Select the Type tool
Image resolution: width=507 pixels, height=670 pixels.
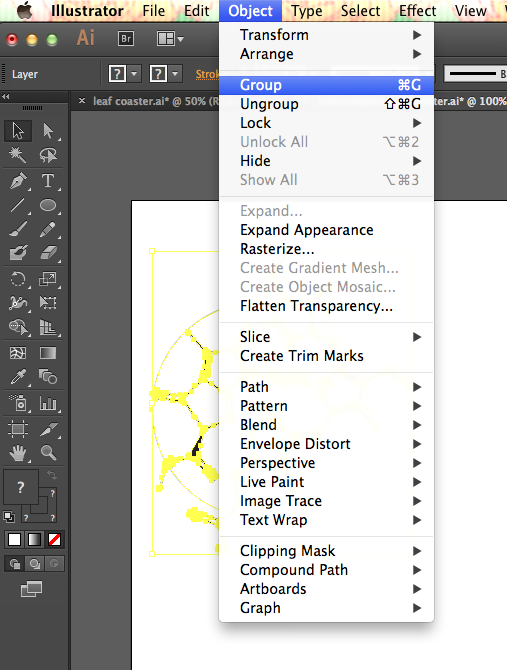pos(48,181)
